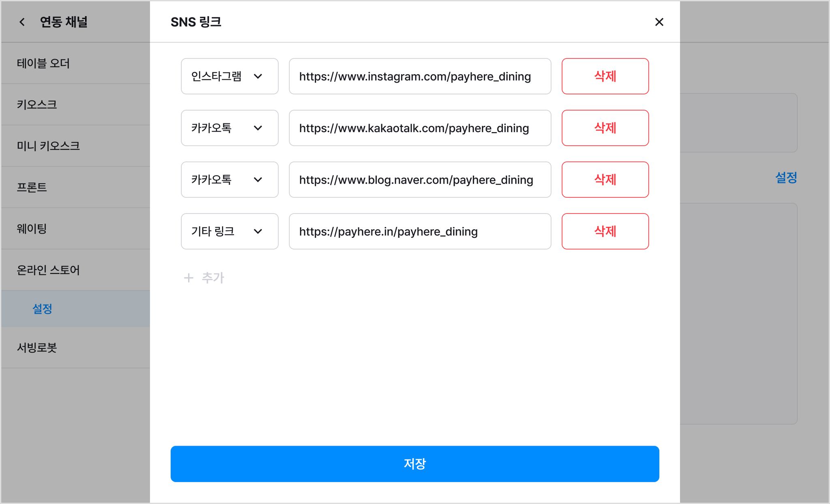
Task: Delete the payhere.in link row
Action: pos(605,231)
